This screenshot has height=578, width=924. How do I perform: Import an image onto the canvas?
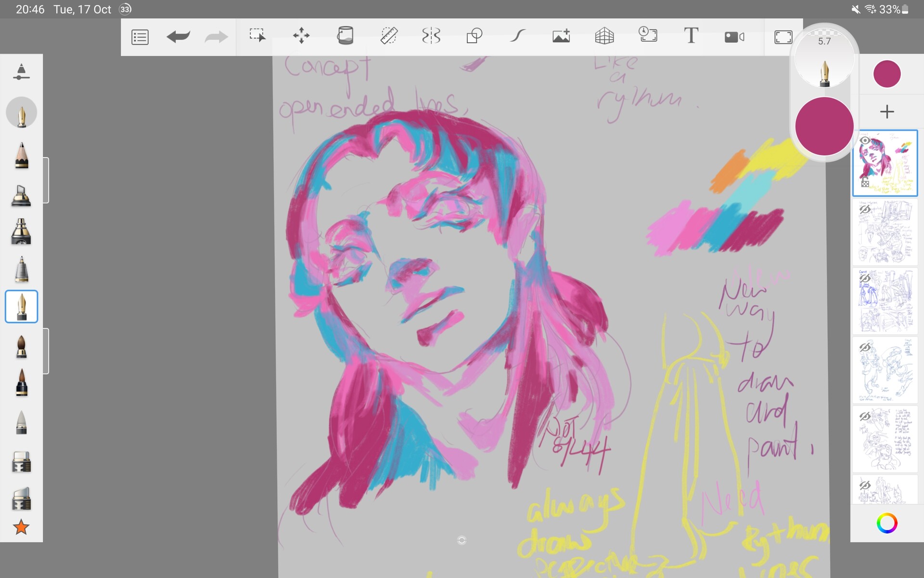[x=561, y=36]
